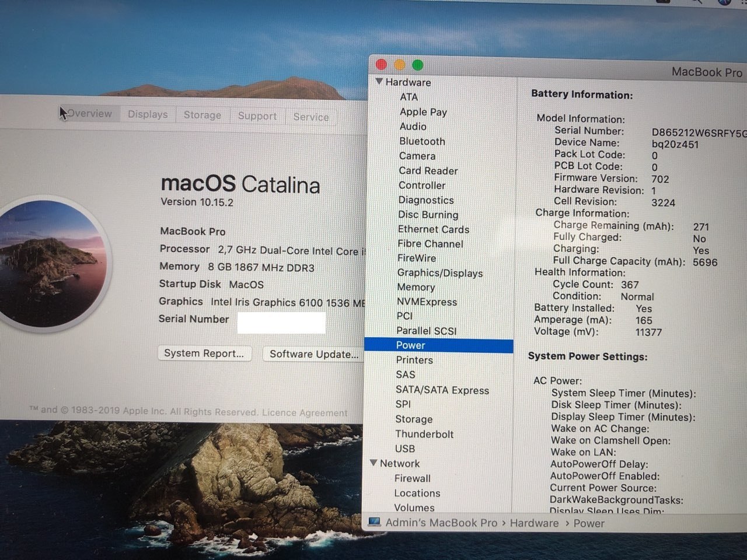The width and height of the screenshot is (747, 560).
Task: Select Parallel SCSI in the sidebar
Action: click(426, 331)
